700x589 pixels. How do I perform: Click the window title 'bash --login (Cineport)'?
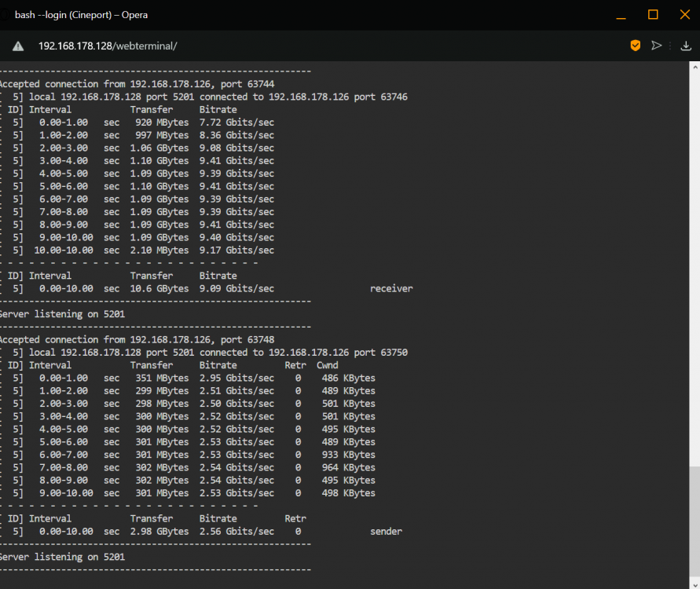tap(63, 15)
